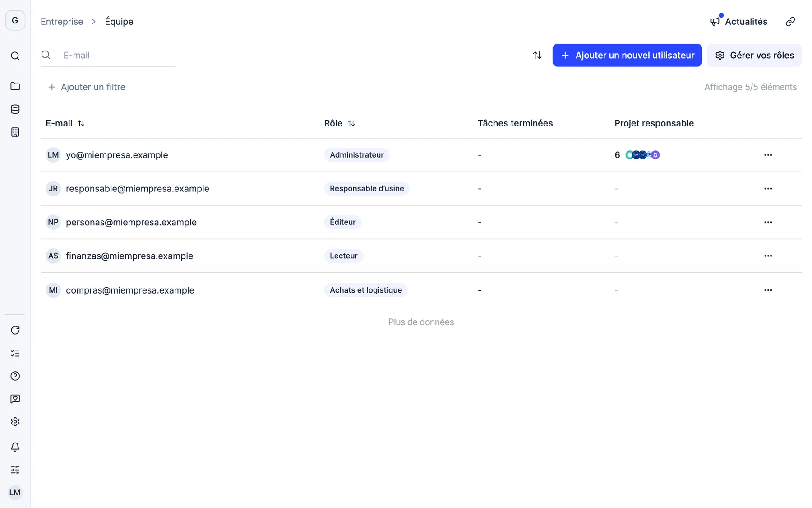Click the Éditeur role badge
The image size is (812, 508).
click(342, 222)
